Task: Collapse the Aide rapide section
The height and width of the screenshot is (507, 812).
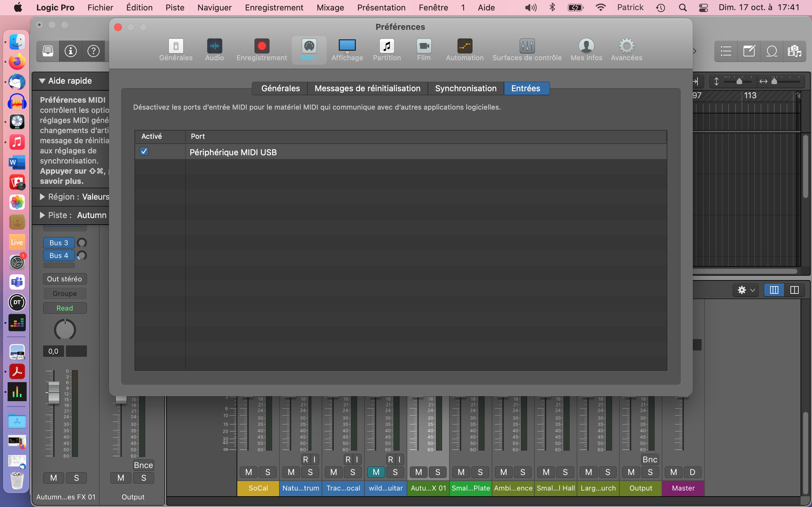Action: coord(42,81)
